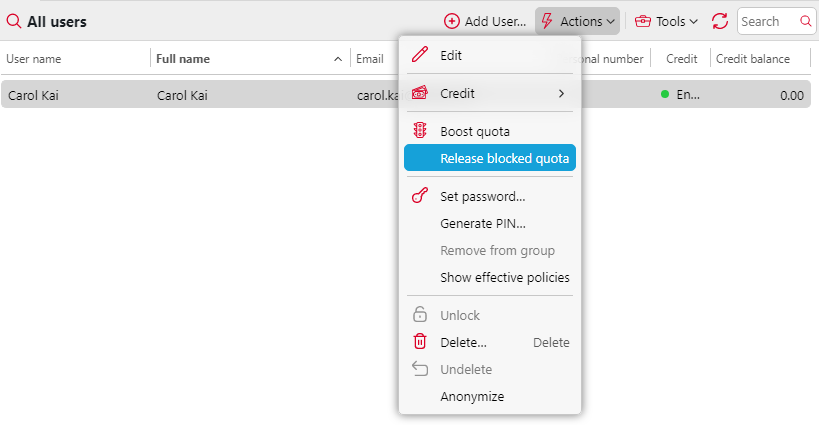Collapse the Actions dropdown menu
Screen dimensions: 819x425
click(578, 21)
